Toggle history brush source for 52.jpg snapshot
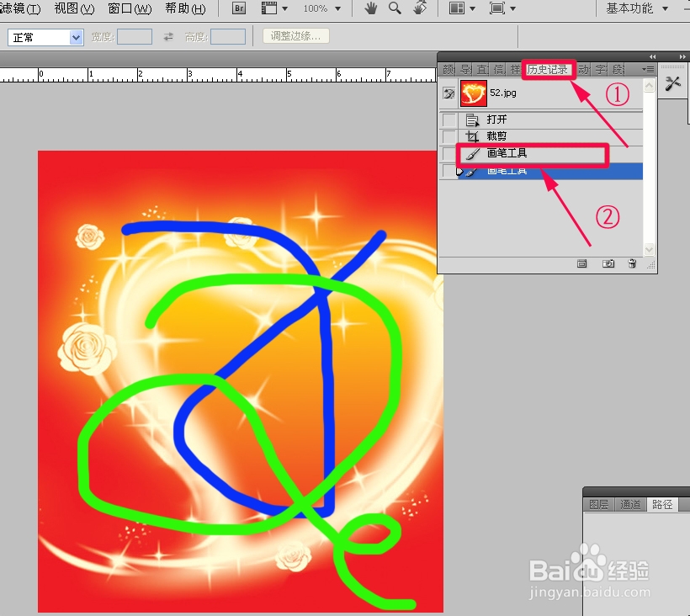This screenshot has height=616, width=690. tap(448, 93)
